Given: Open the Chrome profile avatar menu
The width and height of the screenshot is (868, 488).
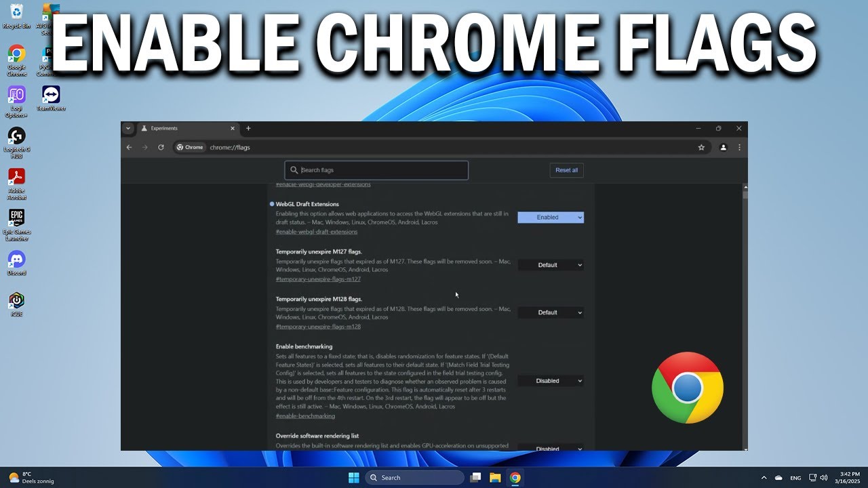Looking at the screenshot, I should pos(724,147).
